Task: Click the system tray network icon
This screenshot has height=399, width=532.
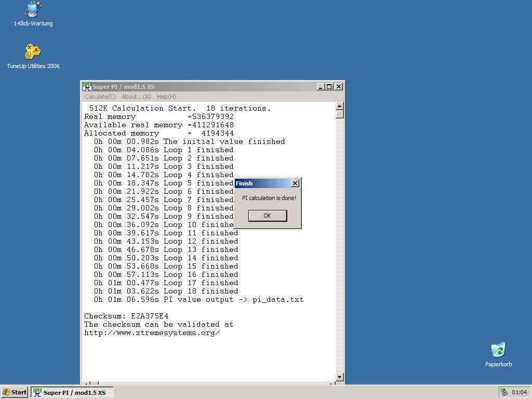Action: (x=504, y=392)
